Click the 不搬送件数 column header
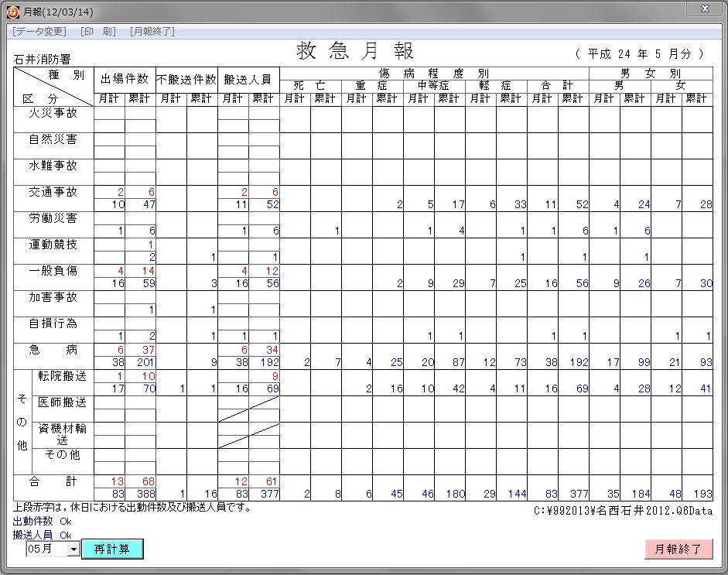The height and width of the screenshot is (575, 728). coord(186,79)
